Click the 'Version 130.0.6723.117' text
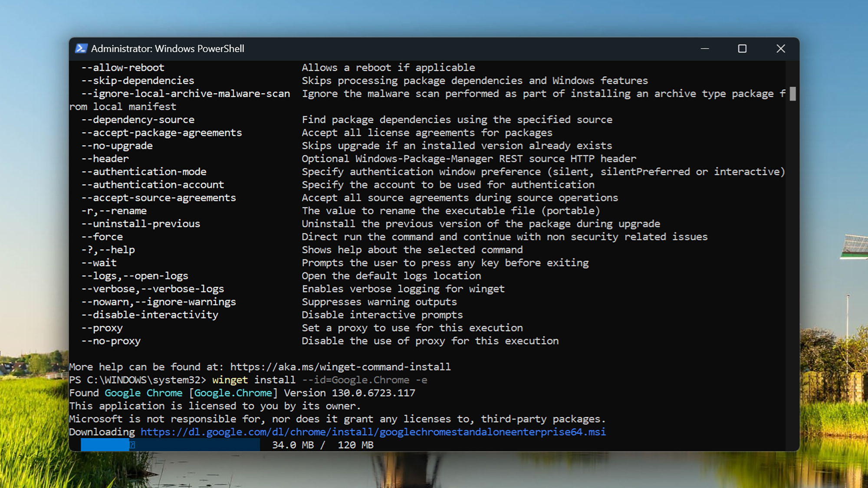Image resolution: width=868 pixels, height=488 pixels. (350, 393)
